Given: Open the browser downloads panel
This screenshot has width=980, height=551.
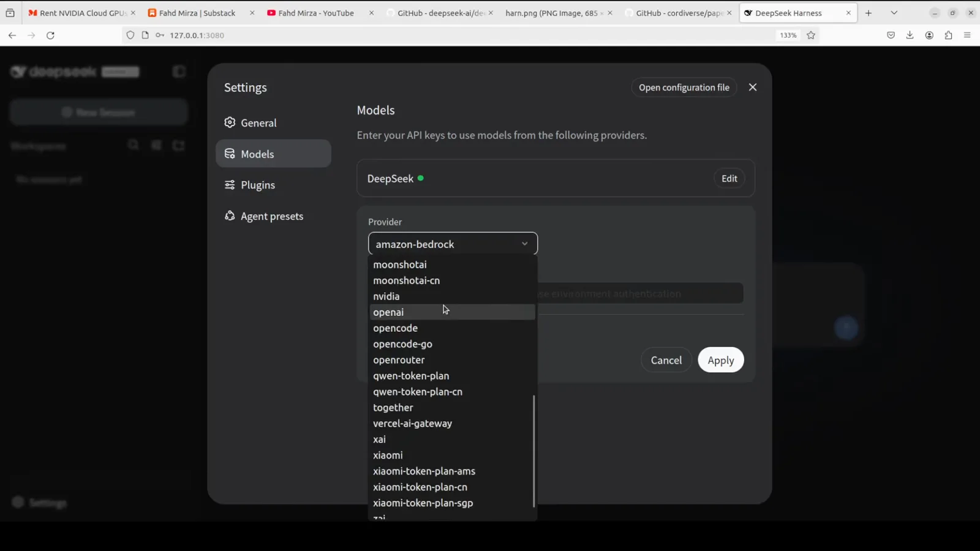Looking at the screenshot, I should (x=910, y=36).
